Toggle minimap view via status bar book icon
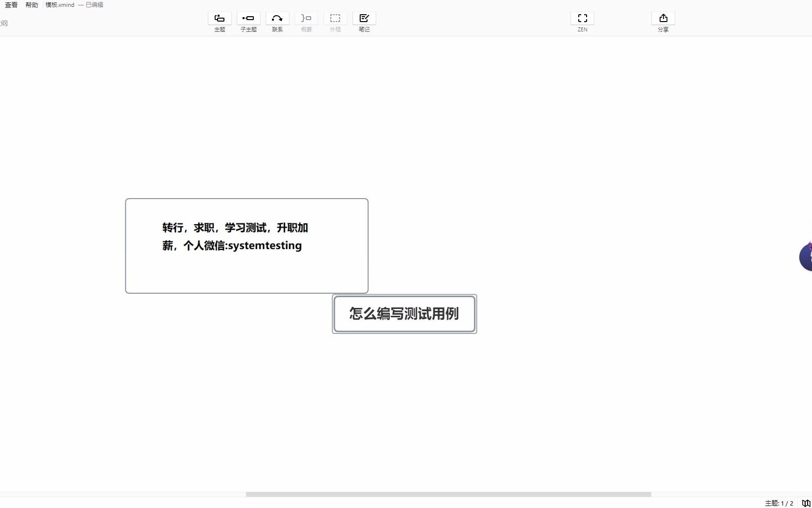Image resolution: width=812 pixels, height=508 pixels. click(805, 503)
